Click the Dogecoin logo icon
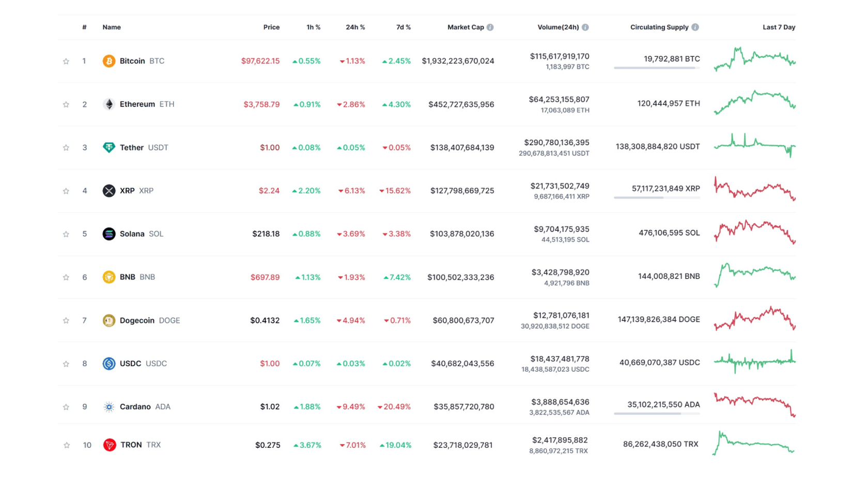This screenshot has width=868, height=488. [109, 321]
